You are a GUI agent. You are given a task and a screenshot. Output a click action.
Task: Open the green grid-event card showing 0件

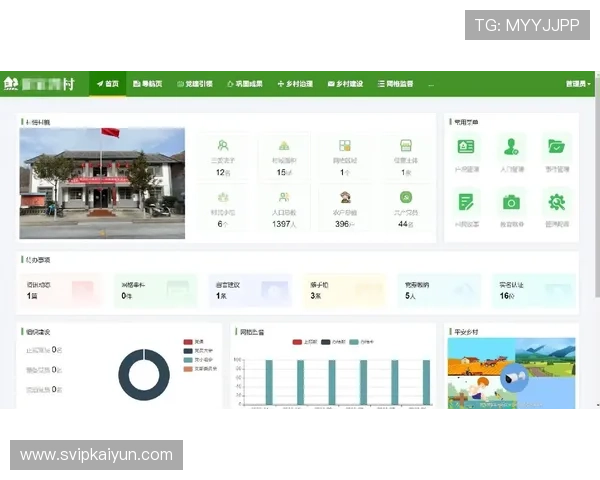click(156, 291)
